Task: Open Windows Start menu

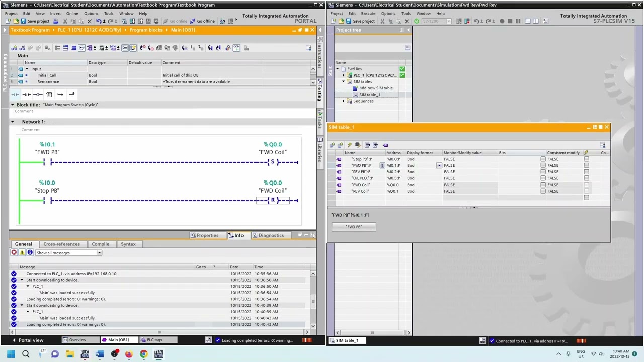Action: pos(11,354)
